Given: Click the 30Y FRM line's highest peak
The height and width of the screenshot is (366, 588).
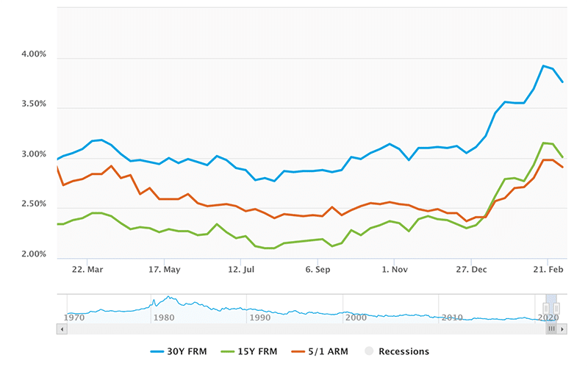Looking at the screenshot, I should pos(543,66).
